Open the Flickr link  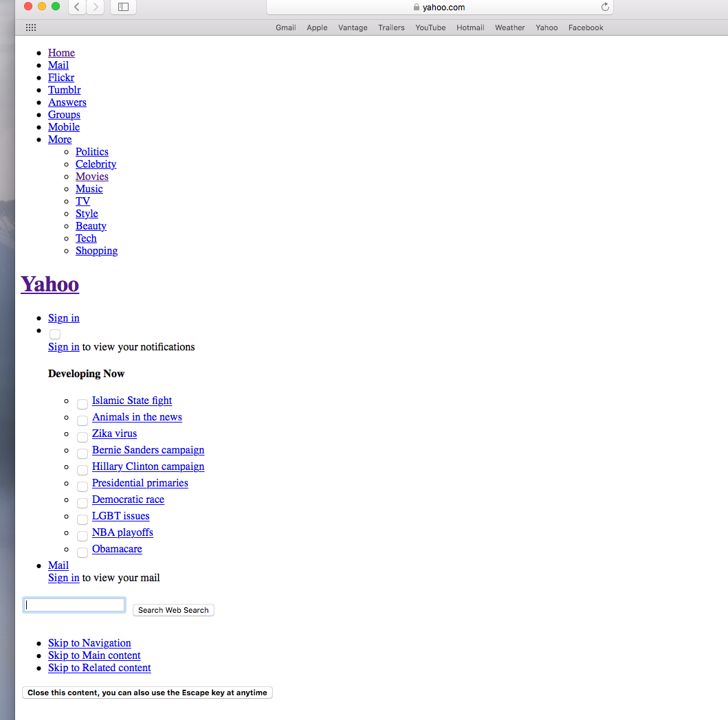pyautogui.click(x=61, y=78)
